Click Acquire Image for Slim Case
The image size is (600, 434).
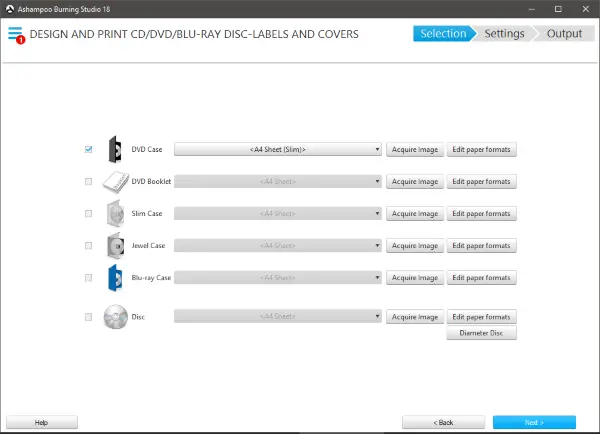click(415, 214)
